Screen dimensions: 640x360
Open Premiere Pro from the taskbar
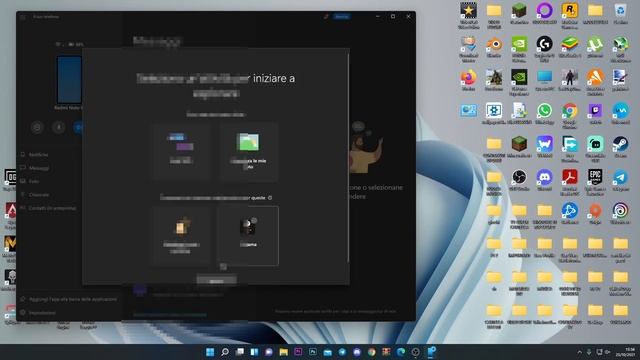click(x=298, y=352)
